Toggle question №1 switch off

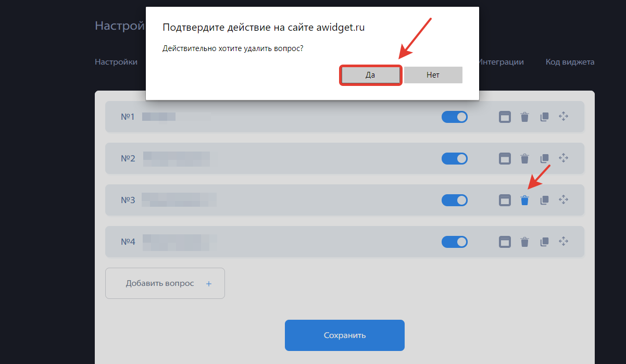coord(455,117)
